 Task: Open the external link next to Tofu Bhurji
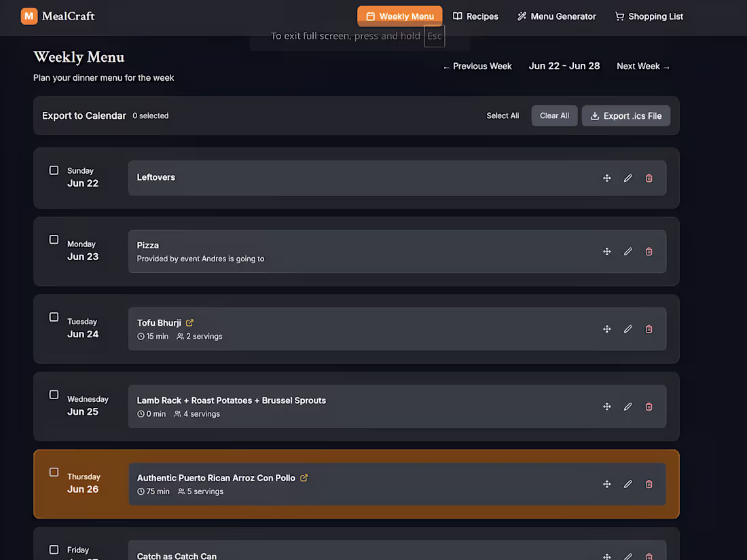(x=189, y=322)
